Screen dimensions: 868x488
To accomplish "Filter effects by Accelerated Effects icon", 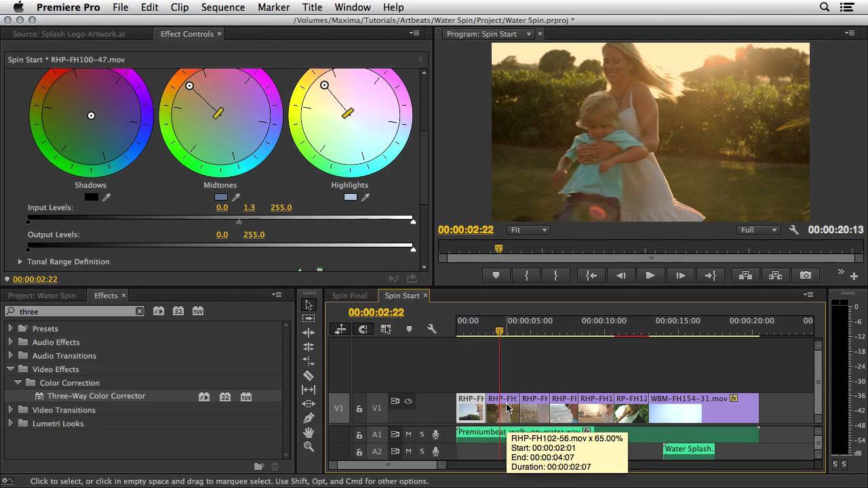I will [158, 311].
